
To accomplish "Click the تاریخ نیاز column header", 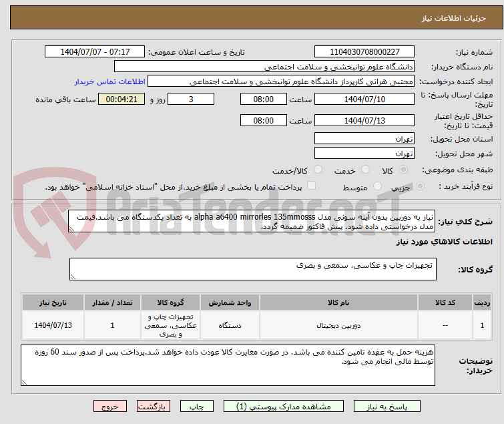I will pyautogui.click(x=53, y=302).
